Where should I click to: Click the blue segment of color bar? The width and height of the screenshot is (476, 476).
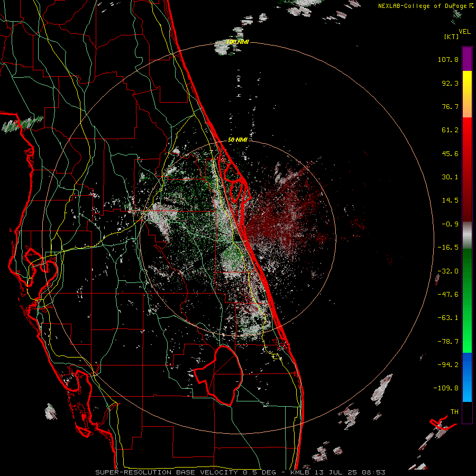coord(467,377)
